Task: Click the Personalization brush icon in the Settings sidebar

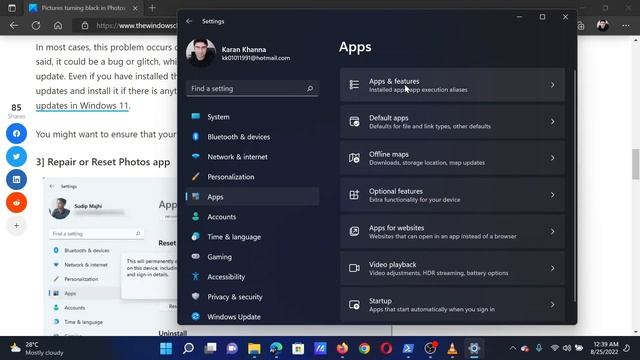Action: [196, 176]
